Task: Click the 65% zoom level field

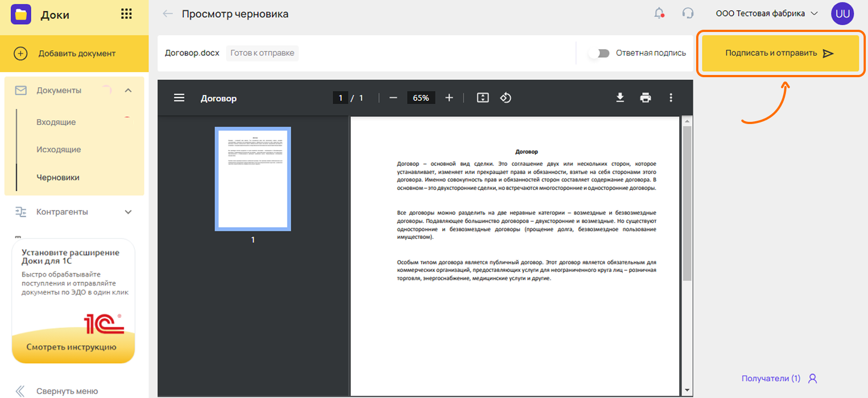Action: click(x=421, y=98)
